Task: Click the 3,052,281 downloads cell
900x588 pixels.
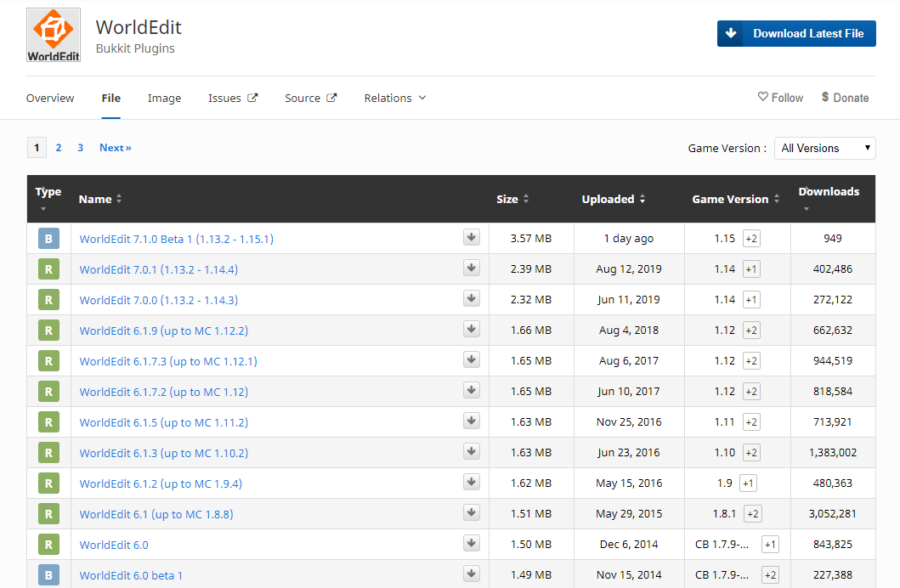Action: (x=832, y=513)
